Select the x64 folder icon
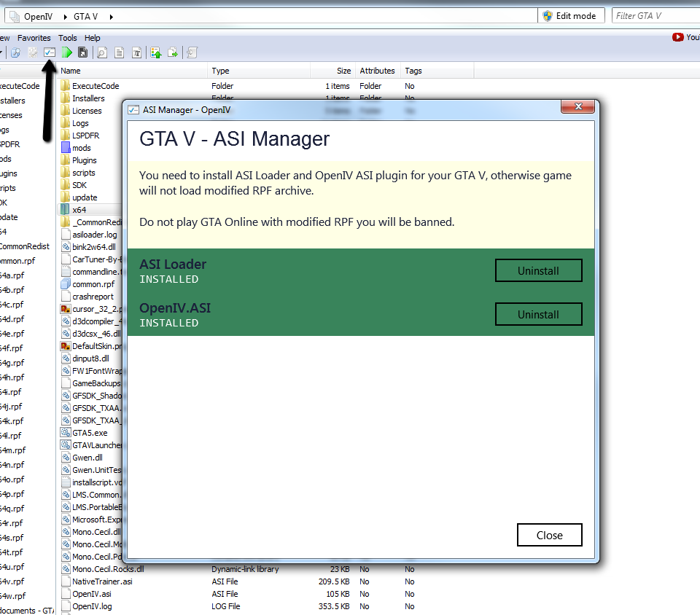The image size is (700, 615). pyautogui.click(x=65, y=210)
